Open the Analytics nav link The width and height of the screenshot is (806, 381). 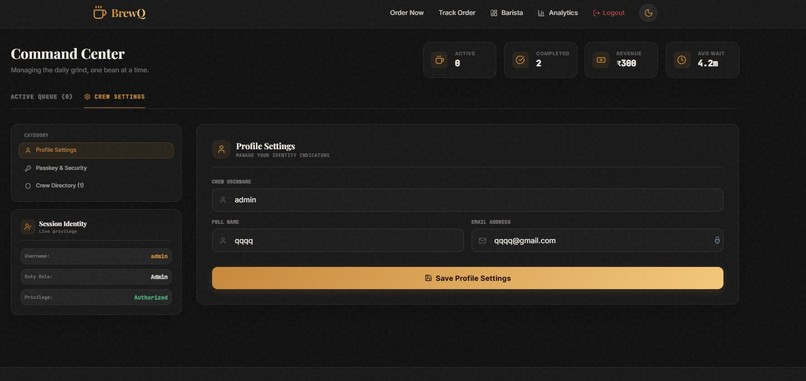(558, 13)
